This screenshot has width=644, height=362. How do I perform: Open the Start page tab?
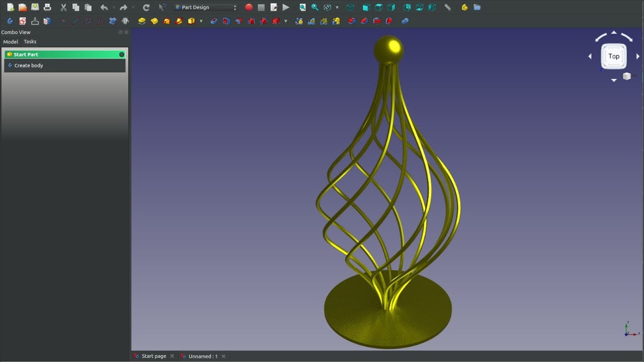click(154, 356)
